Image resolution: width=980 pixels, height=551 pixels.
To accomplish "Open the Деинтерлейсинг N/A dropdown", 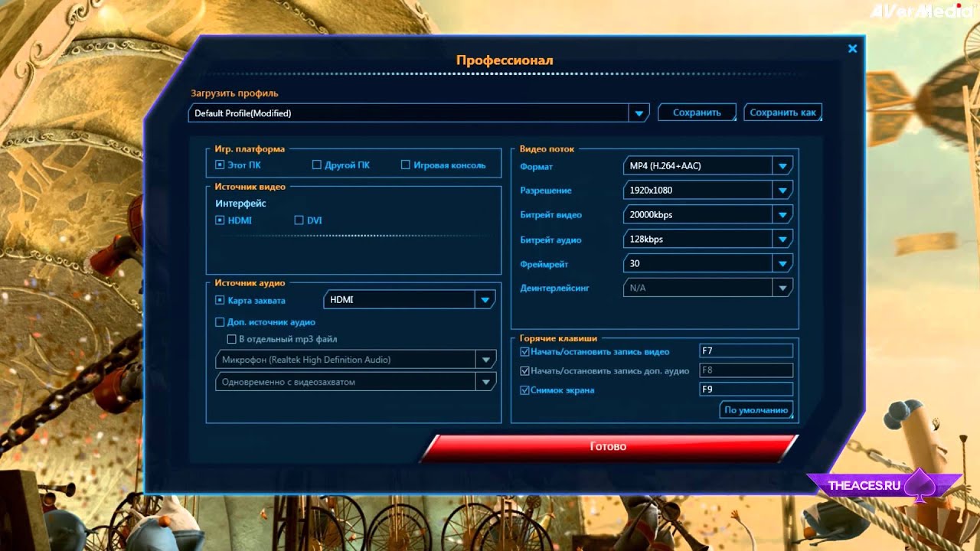I will coord(708,289).
